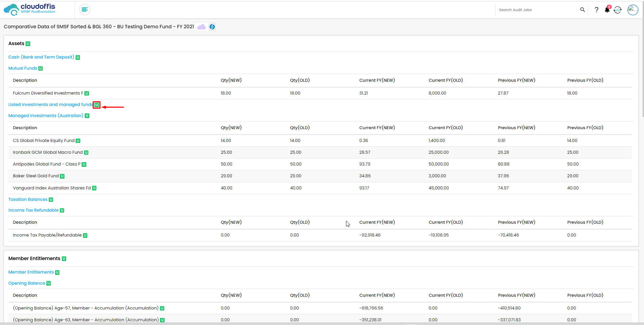Image resolution: width=644 pixels, height=325 pixels.
Task: Click U badge beside Fulcrum Diversified Investments F
Action: point(87,94)
